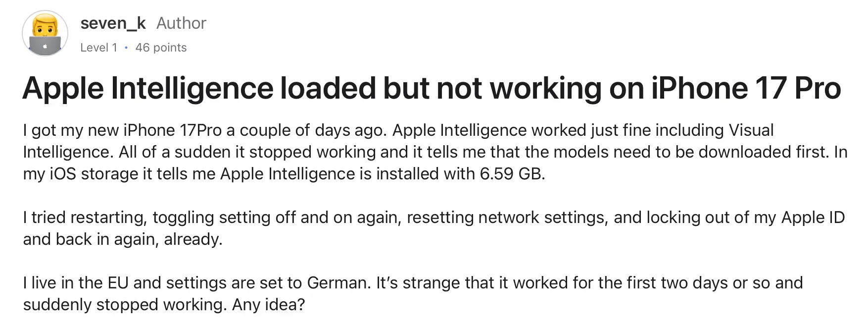This screenshot has height=334, width=868.
Task: Click the words "Apple ID" in second paragraph
Action: [x=813, y=218]
